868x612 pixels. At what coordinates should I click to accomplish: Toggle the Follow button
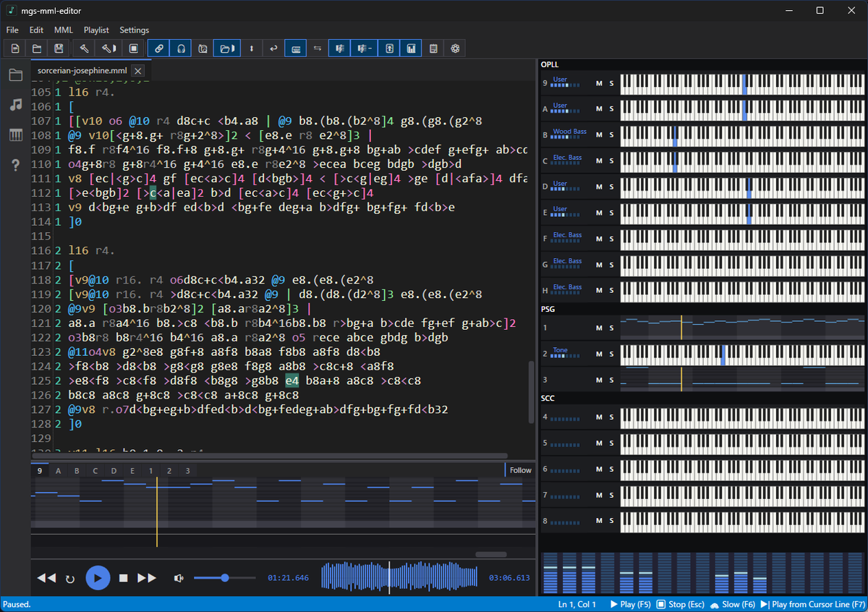pos(519,470)
